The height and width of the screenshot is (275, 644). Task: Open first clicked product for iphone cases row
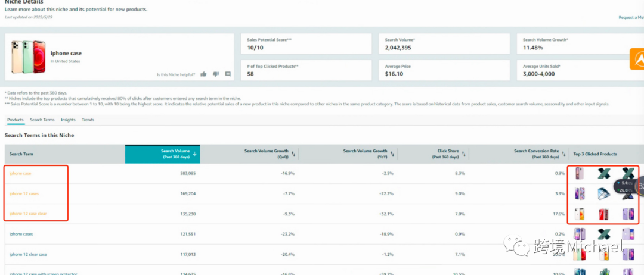580,234
